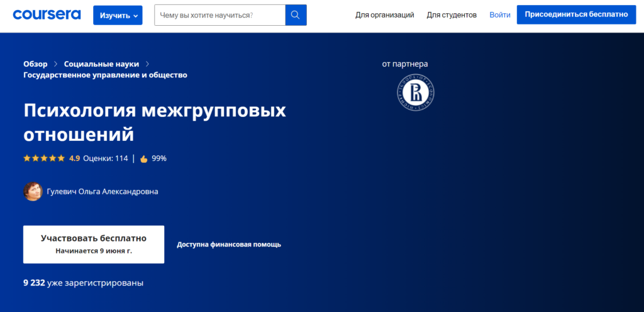This screenshot has height=312, width=644.
Task: Click the instructor's profile photo
Action: click(33, 191)
